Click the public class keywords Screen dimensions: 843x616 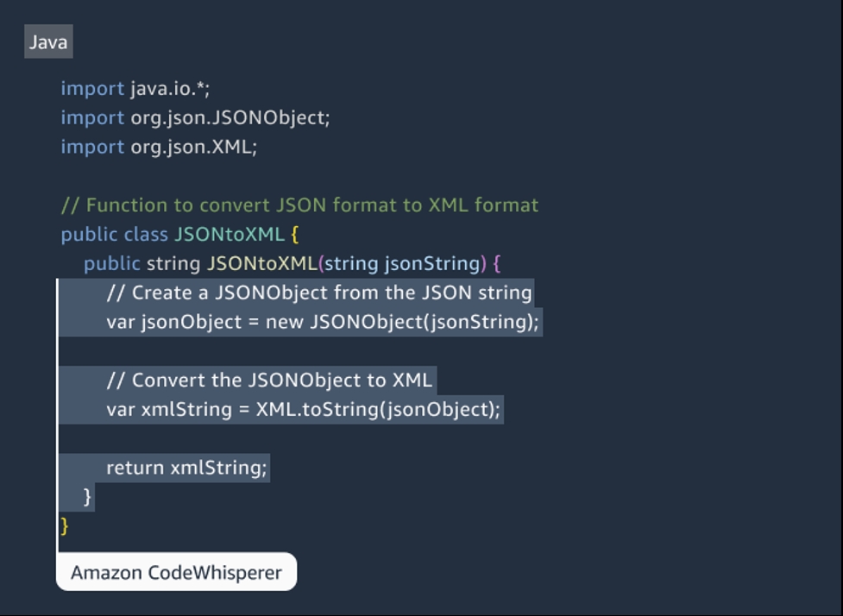[115, 235]
